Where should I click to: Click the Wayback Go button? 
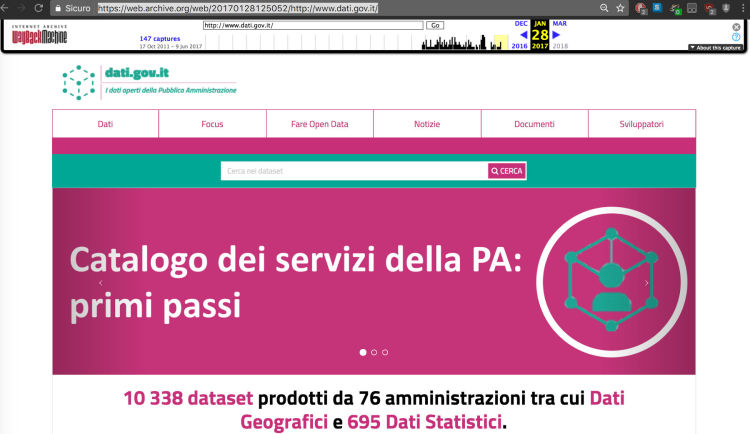pyautogui.click(x=435, y=25)
